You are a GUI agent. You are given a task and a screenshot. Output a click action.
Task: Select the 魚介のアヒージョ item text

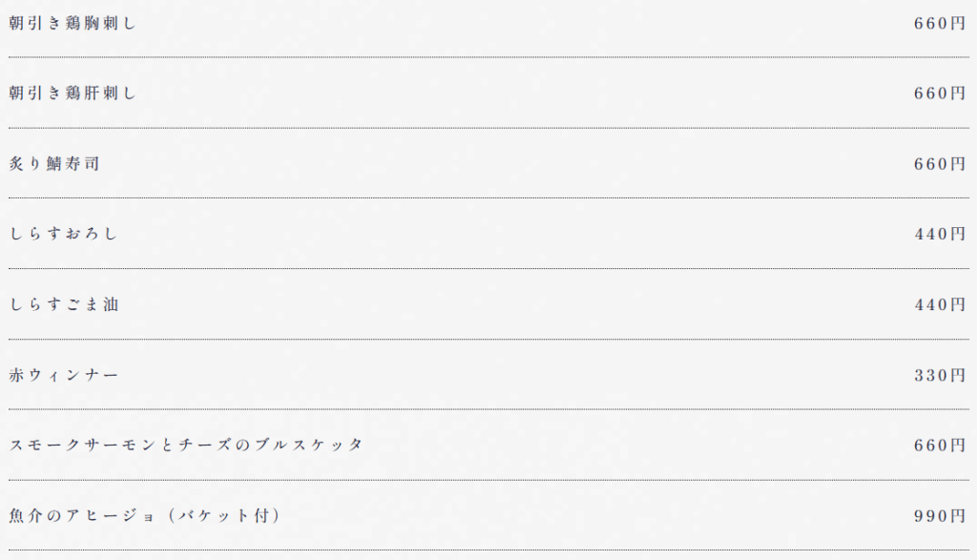click(82, 516)
